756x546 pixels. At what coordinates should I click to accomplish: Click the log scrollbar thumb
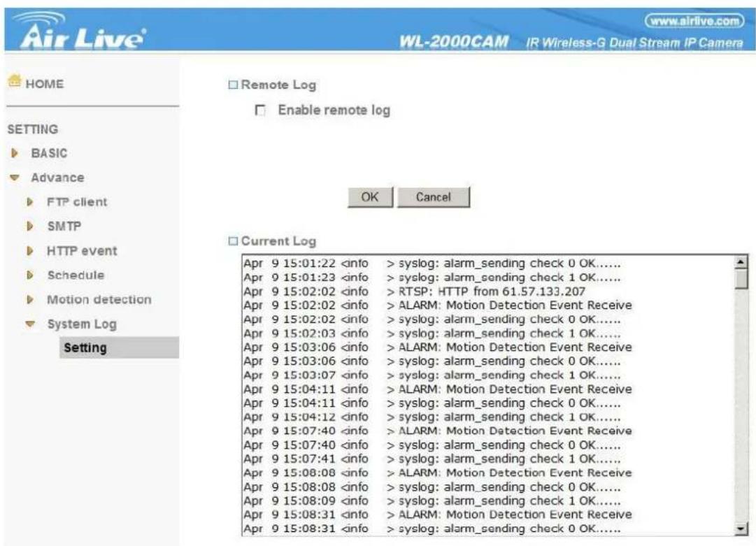pyautogui.click(x=741, y=278)
